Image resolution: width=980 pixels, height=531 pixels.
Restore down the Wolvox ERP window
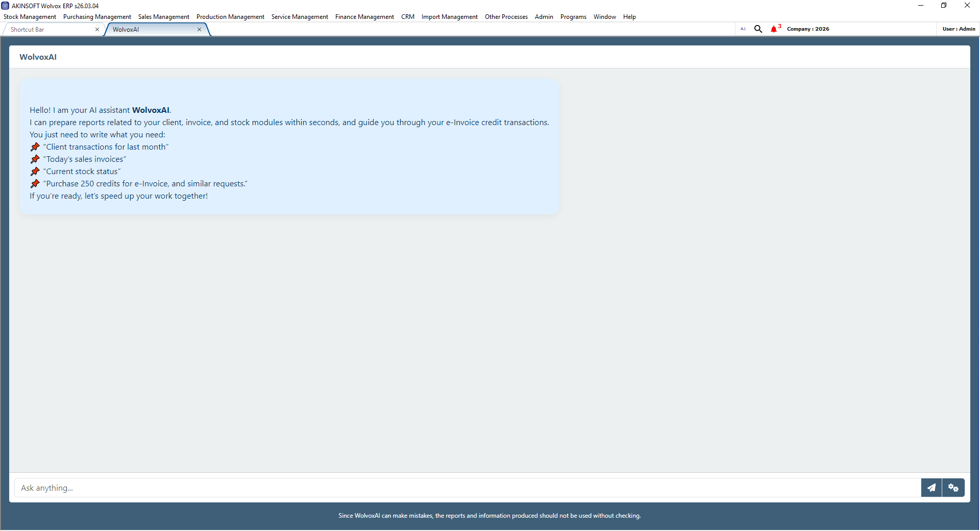tap(944, 6)
